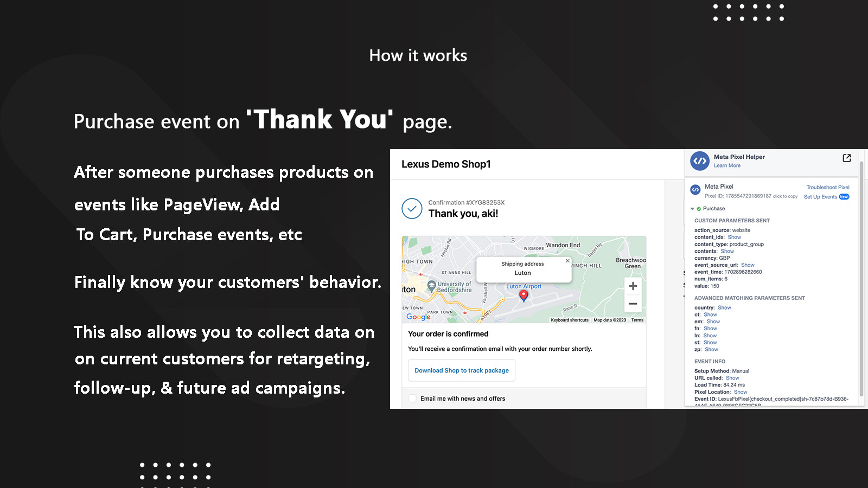
Task: Click the Pixel Helper panel scrollbar
Action: [861, 279]
